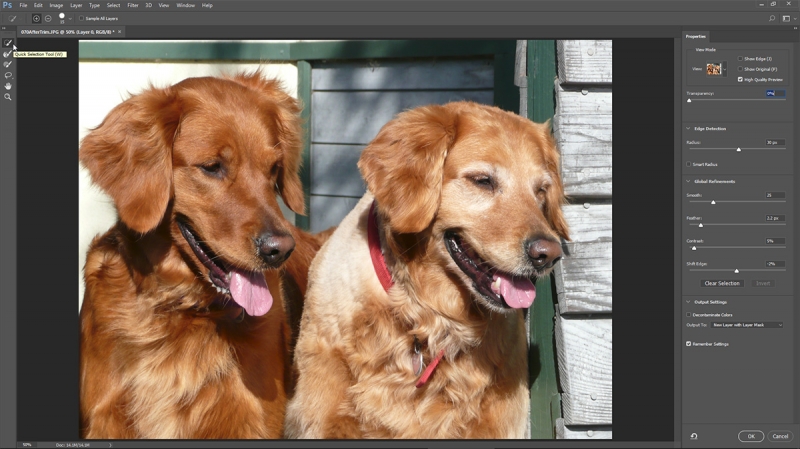Image resolution: width=800 pixels, height=449 pixels.
Task: Select the Zoom tool
Action: 8,97
